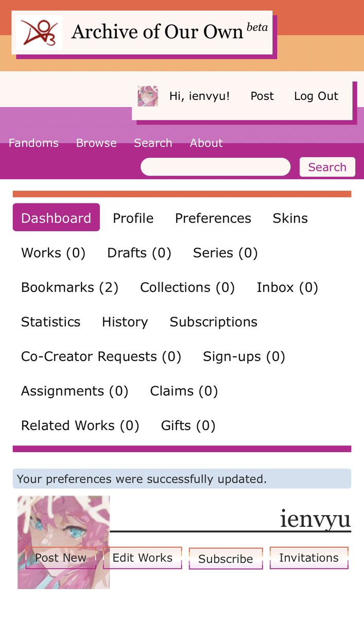Click the Invitations button
Image resolution: width=364 pixels, height=618 pixels.
tap(309, 558)
